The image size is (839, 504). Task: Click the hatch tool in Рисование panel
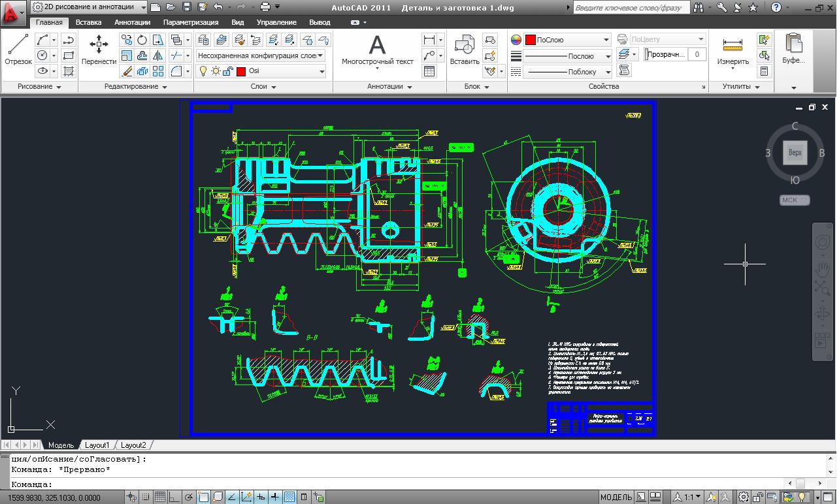[69, 71]
